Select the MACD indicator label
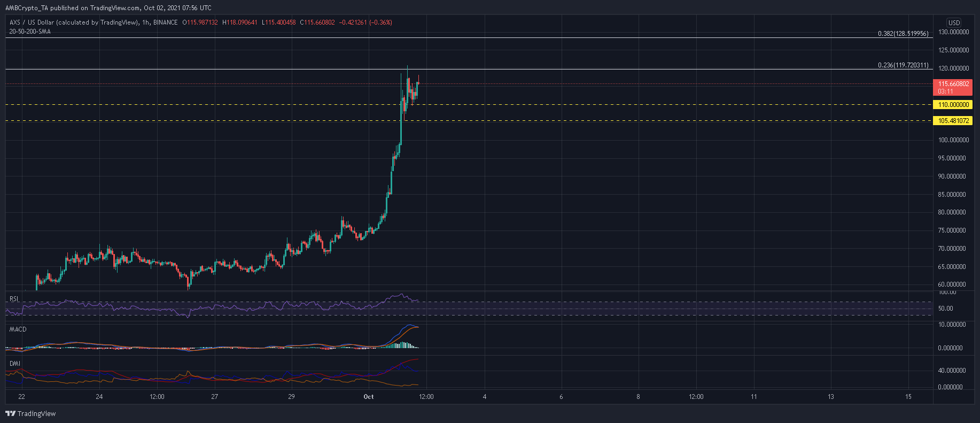980x423 pixels. (18, 329)
